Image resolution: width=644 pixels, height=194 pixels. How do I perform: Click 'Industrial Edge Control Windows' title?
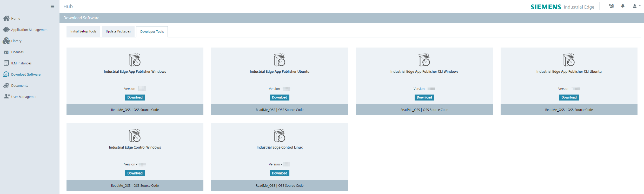135,148
